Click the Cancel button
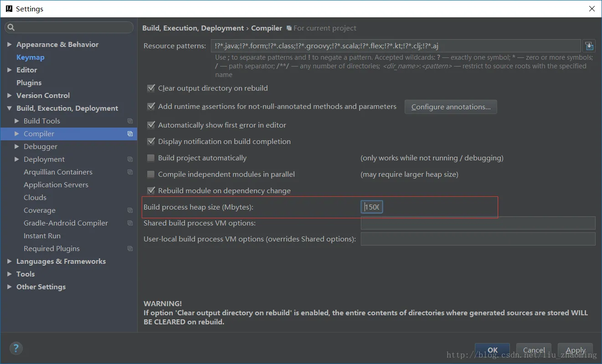The image size is (602, 364). (534, 350)
